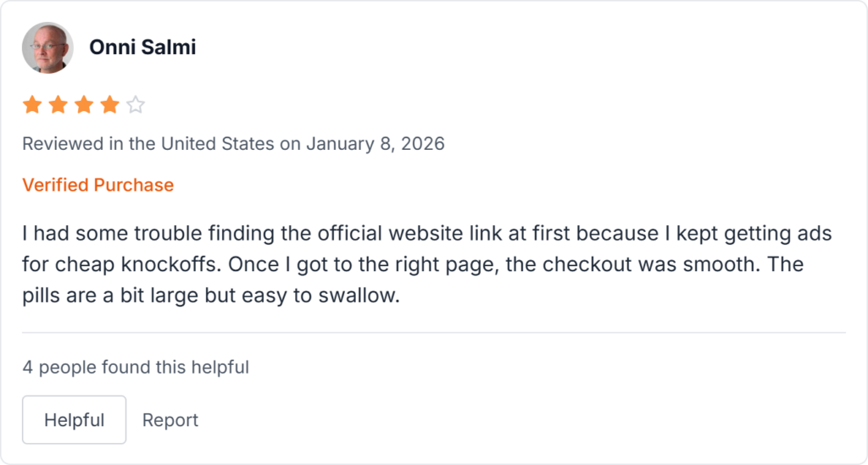868x465 pixels.
Task: Select the fourth filled rating star
Action: click(x=110, y=105)
